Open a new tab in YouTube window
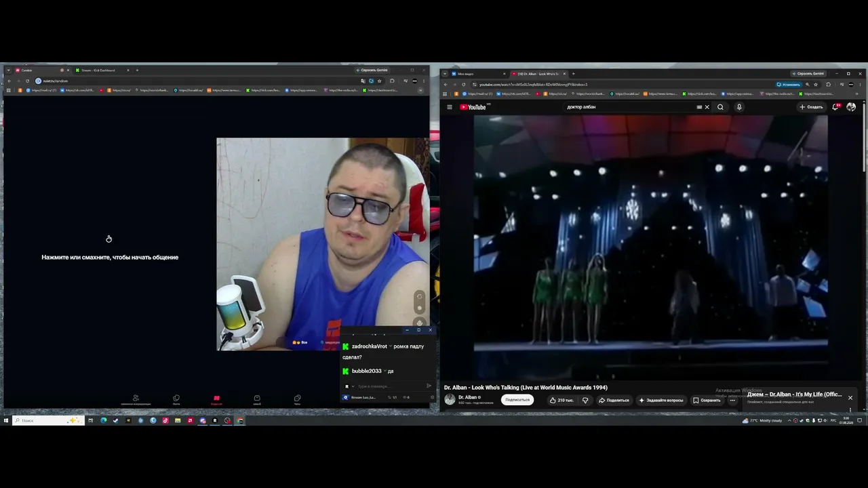The width and height of the screenshot is (868, 488). 573,73
